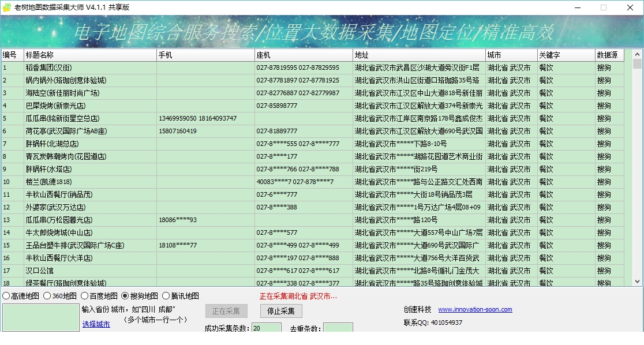Open the 选择城市 link
The width and height of the screenshot is (644, 345).
click(96, 324)
